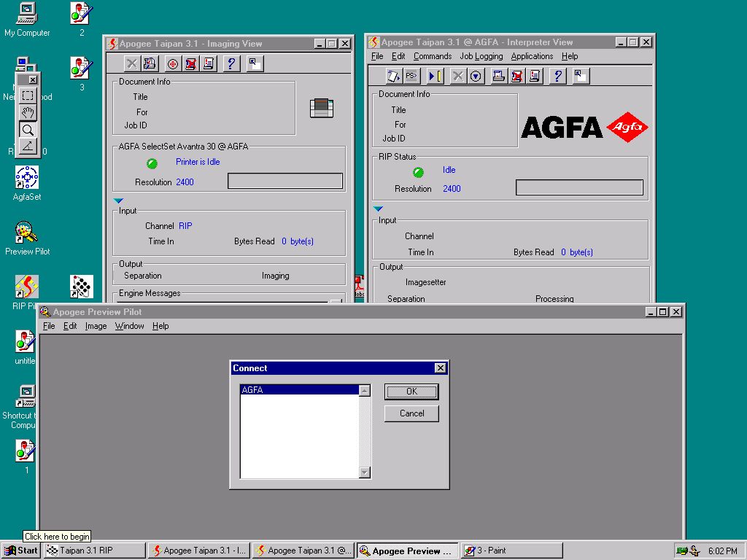The image size is (747, 560).
Task: Click the blue 'RIP' channel value in Imaging View
Action: pyautogui.click(x=185, y=226)
